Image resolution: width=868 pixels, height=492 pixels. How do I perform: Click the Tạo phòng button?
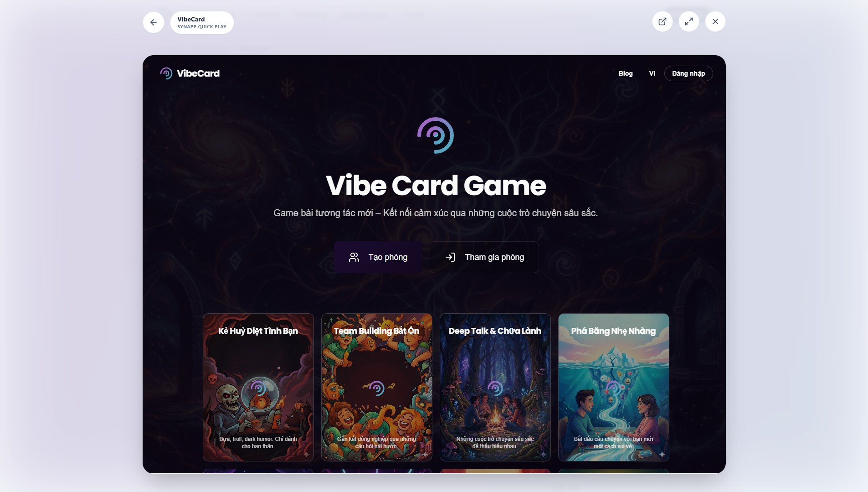[x=378, y=257]
